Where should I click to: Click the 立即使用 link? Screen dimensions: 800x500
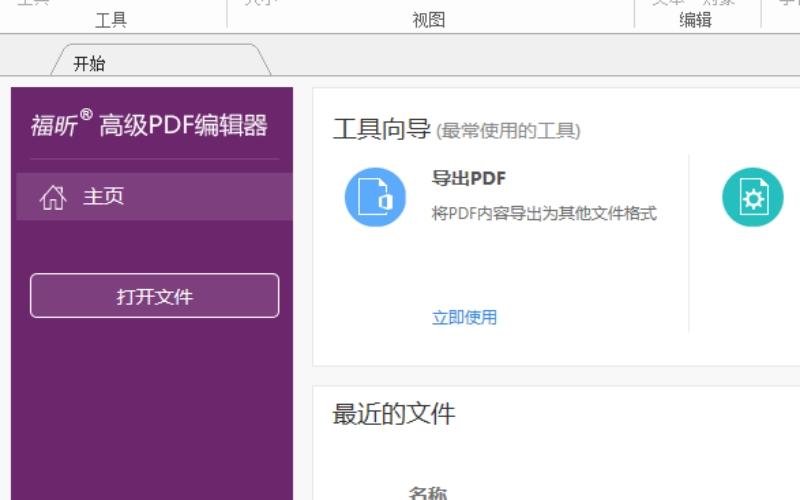(464, 317)
